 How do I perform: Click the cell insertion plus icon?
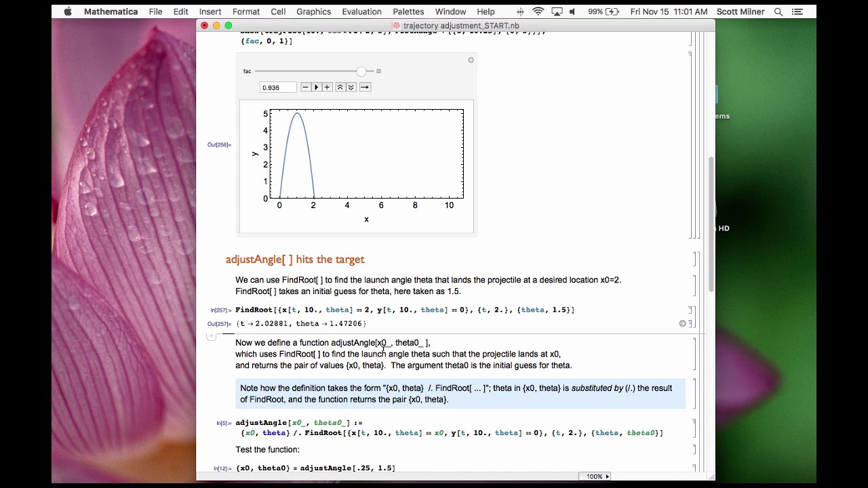211,335
